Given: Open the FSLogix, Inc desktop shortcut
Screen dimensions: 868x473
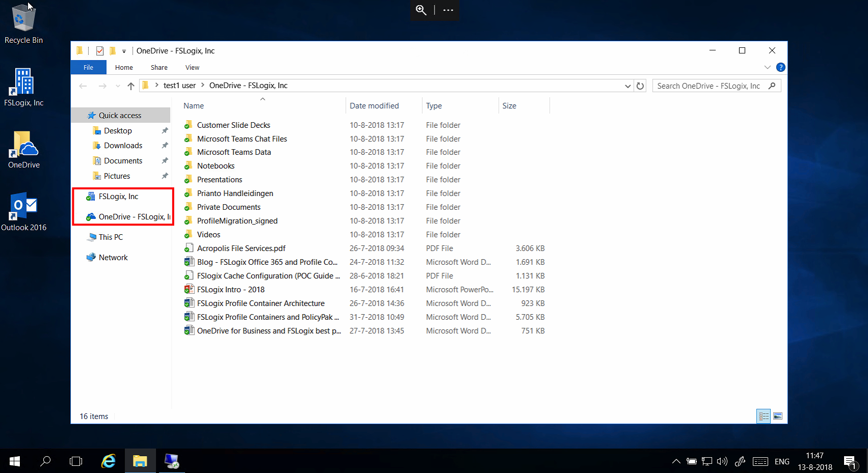Looking at the screenshot, I should tap(23, 87).
